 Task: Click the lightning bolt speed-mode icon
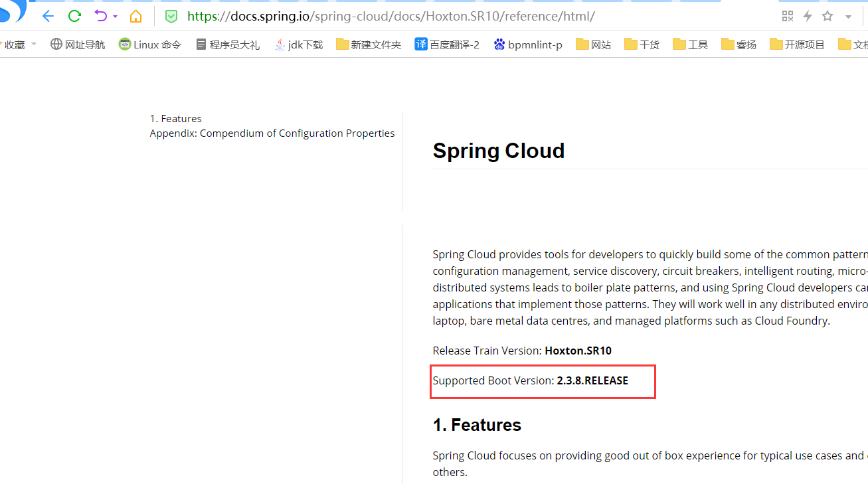point(807,16)
